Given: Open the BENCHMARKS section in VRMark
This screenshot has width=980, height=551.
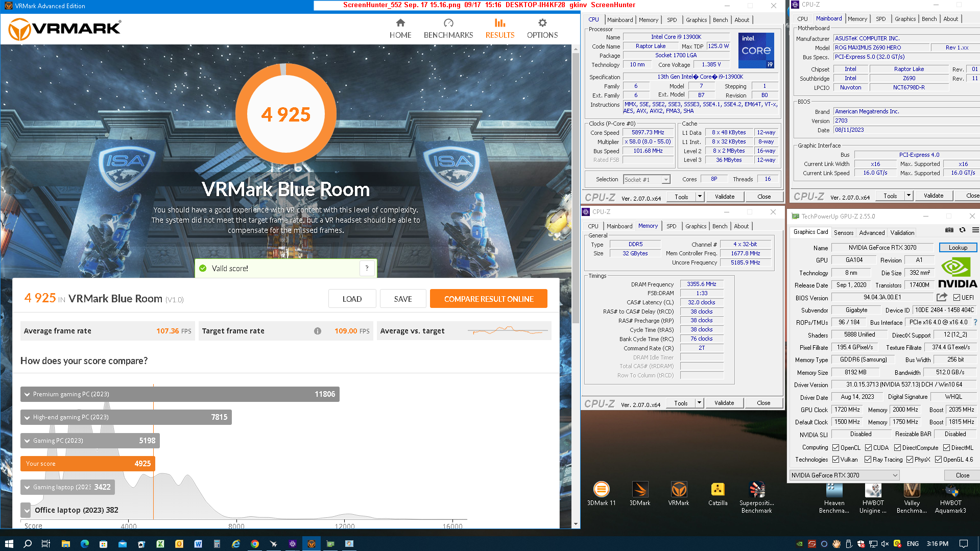Looking at the screenshot, I should pyautogui.click(x=448, y=29).
